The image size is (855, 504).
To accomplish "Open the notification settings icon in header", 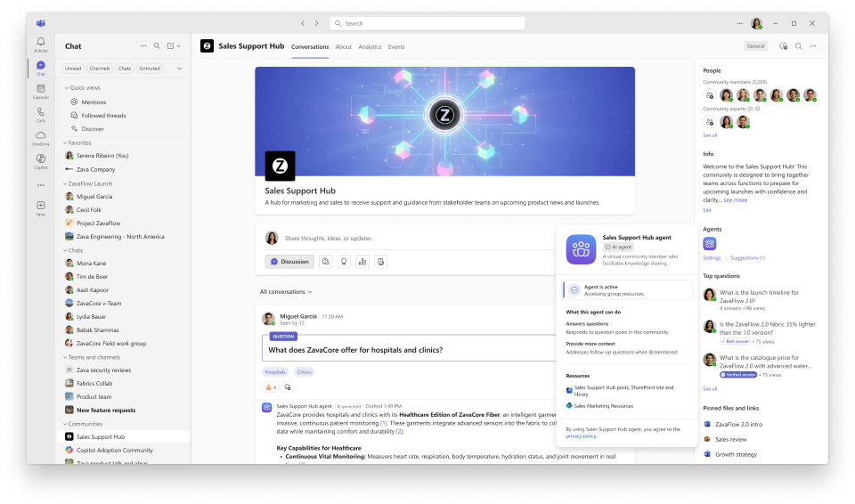I will 784,46.
